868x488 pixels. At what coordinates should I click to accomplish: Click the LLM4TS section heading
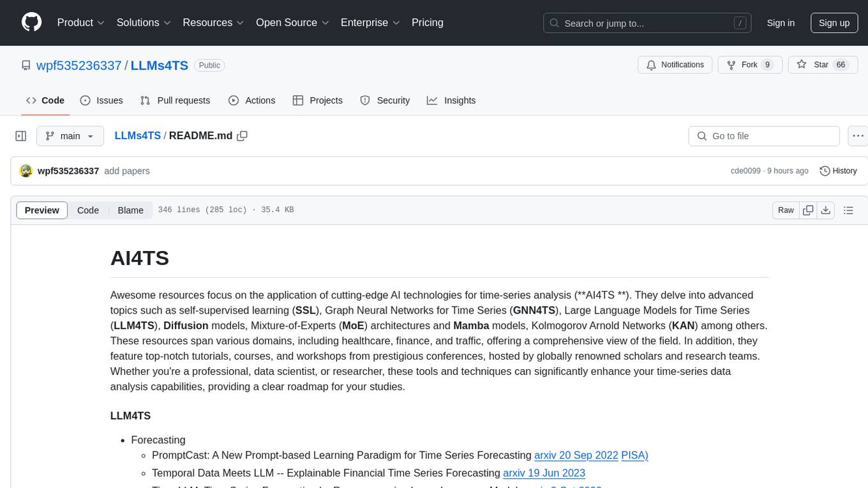[x=130, y=416]
